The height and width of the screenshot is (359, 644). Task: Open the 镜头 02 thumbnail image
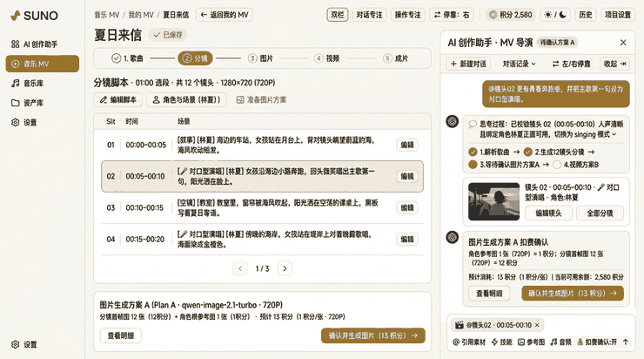pyautogui.click(x=493, y=201)
